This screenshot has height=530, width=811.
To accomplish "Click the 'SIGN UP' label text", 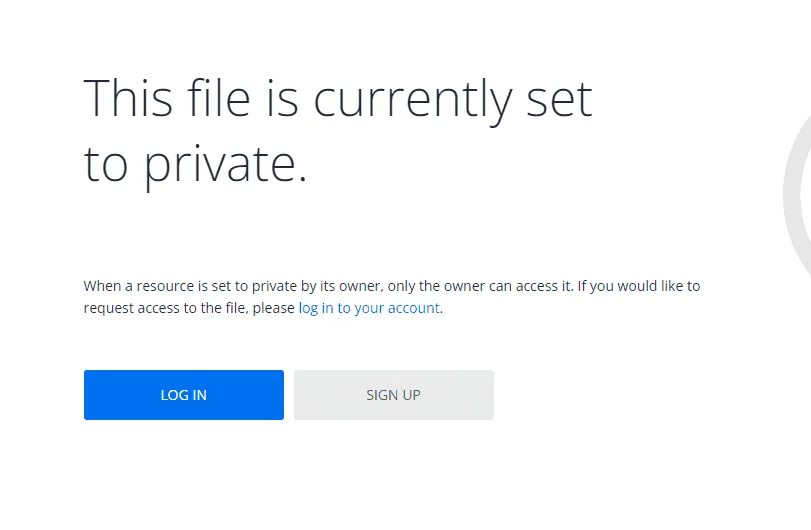I will [x=394, y=395].
